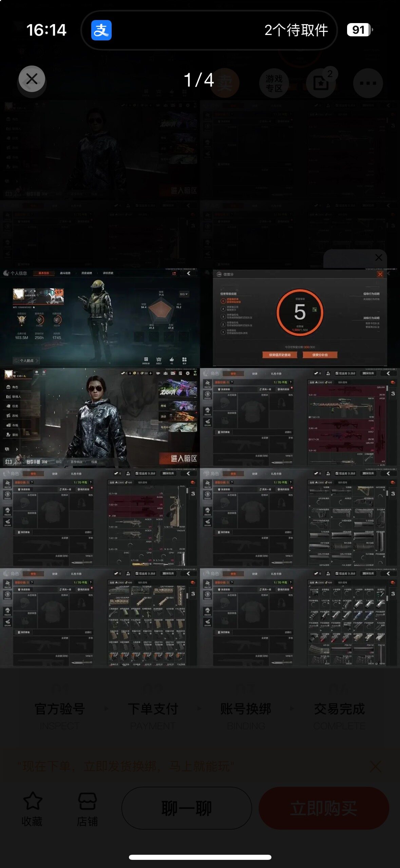Open the 2个待取件 pickup notice
Screen dimensions: 400x868
click(296, 30)
